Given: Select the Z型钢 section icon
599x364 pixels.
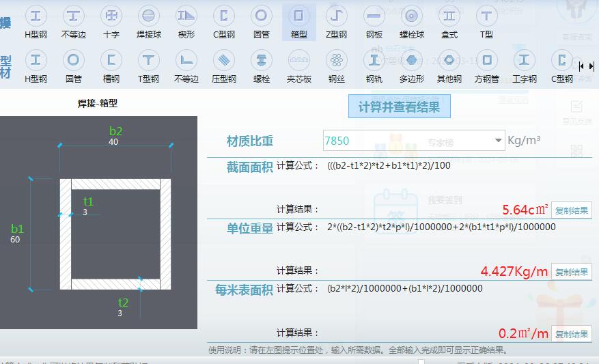Looking at the screenshot, I should (336, 22).
